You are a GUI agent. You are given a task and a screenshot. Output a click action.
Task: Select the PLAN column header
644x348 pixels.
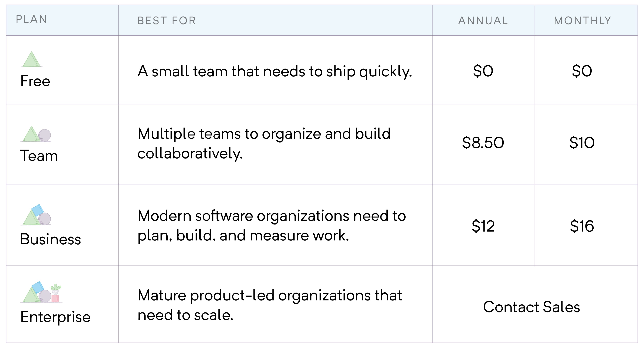coord(31,20)
